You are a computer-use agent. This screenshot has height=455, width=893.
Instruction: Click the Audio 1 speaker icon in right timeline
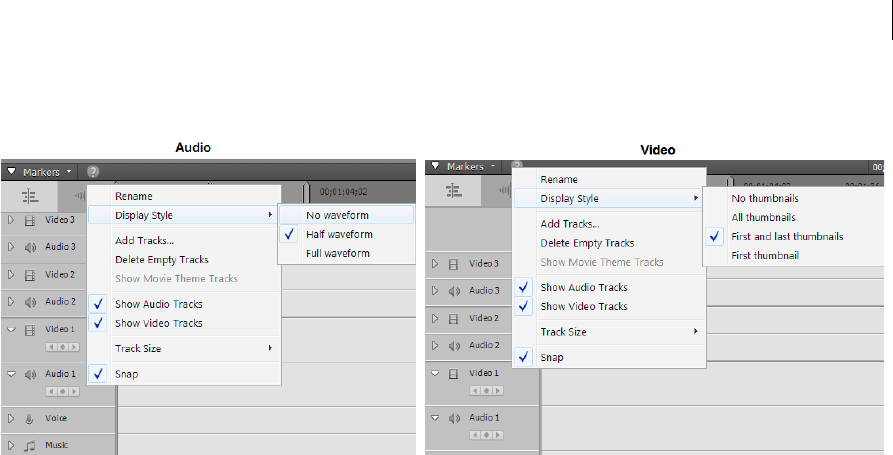coord(454,417)
